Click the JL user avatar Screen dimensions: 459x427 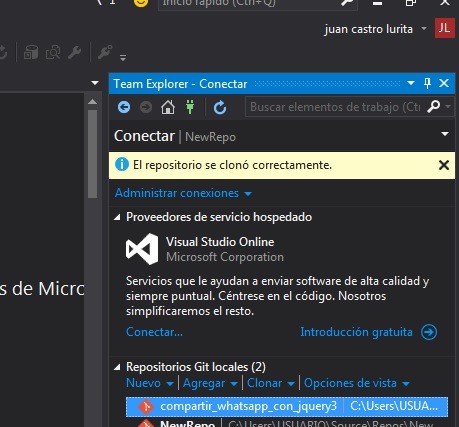pyautogui.click(x=445, y=28)
